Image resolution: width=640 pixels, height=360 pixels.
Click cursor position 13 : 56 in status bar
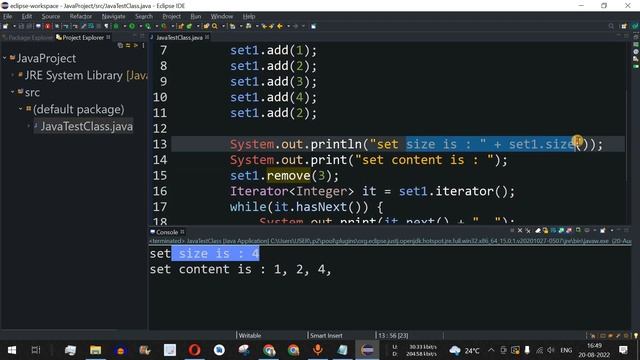(x=393, y=336)
